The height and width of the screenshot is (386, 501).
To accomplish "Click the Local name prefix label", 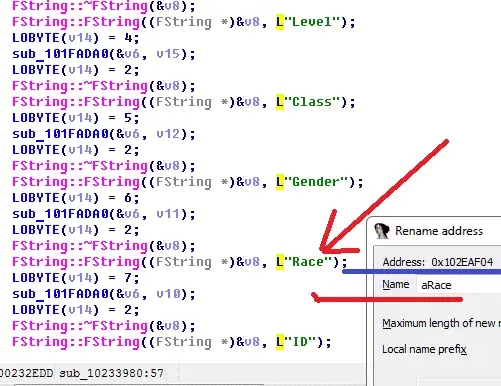I will [x=424, y=349].
